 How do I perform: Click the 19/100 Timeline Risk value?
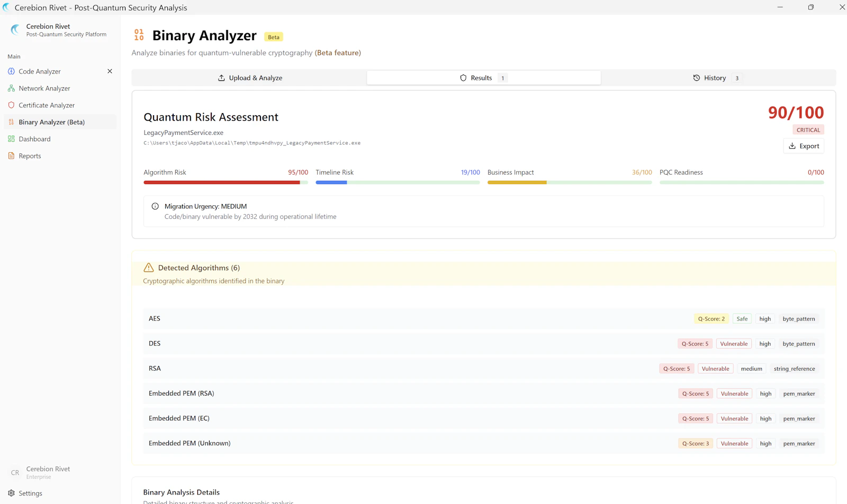tap(470, 172)
